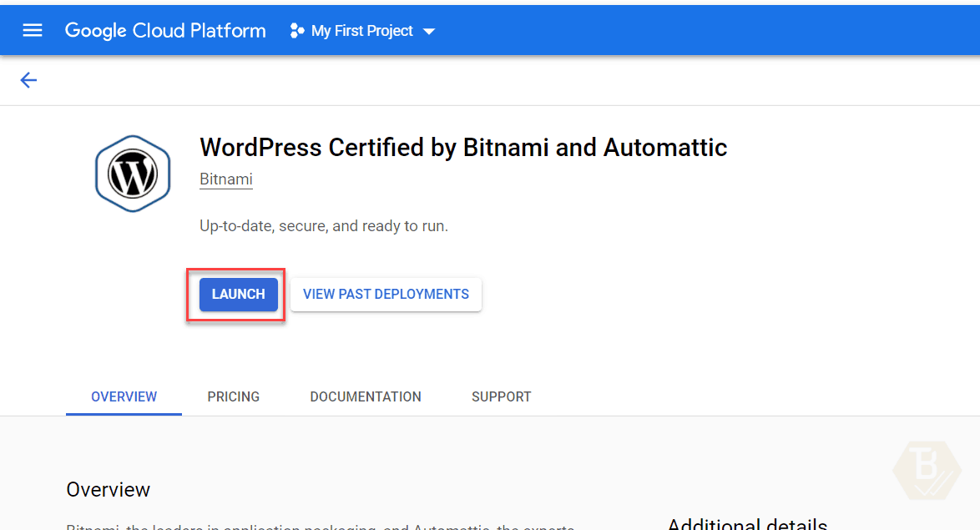
Task: Select the SUPPORT tab
Action: (501, 396)
